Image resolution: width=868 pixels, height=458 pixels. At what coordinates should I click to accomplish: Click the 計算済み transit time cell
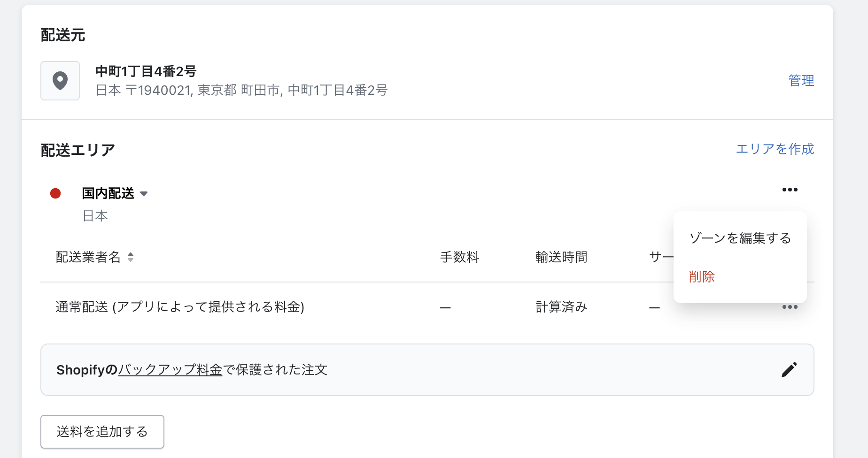(x=562, y=307)
